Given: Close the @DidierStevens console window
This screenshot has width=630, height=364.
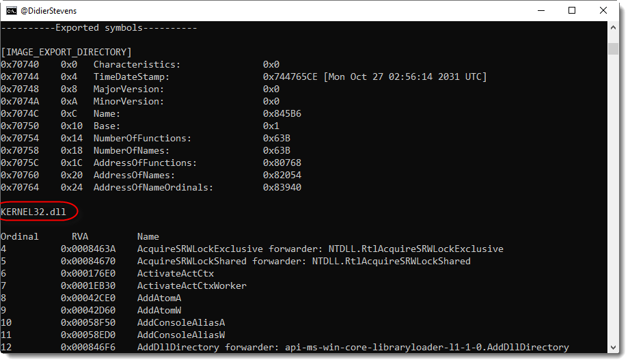Looking at the screenshot, I should (x=603, y=10).
